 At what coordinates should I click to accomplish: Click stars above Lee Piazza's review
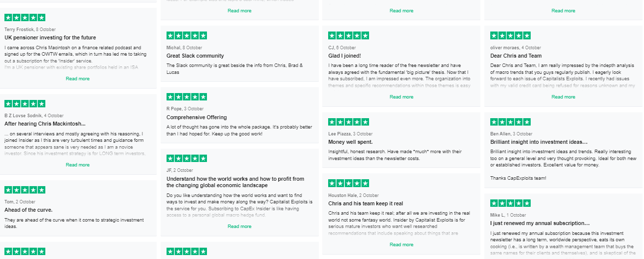point(348,122)
